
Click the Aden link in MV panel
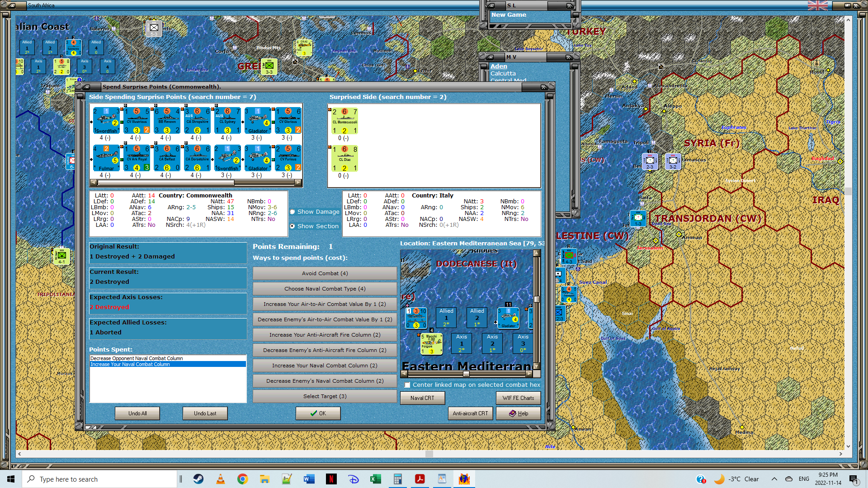[499, 66]
